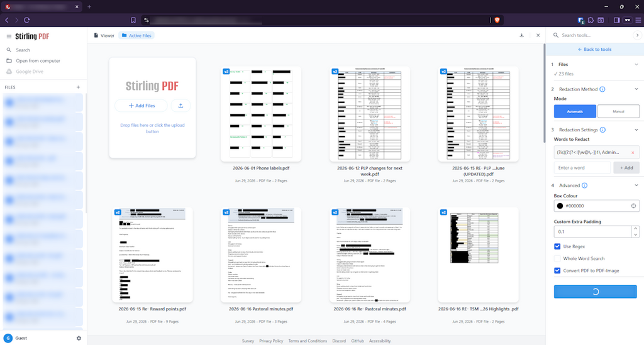644x345 pixels.
Task: Open the Survey footer link
Action: 248,341
